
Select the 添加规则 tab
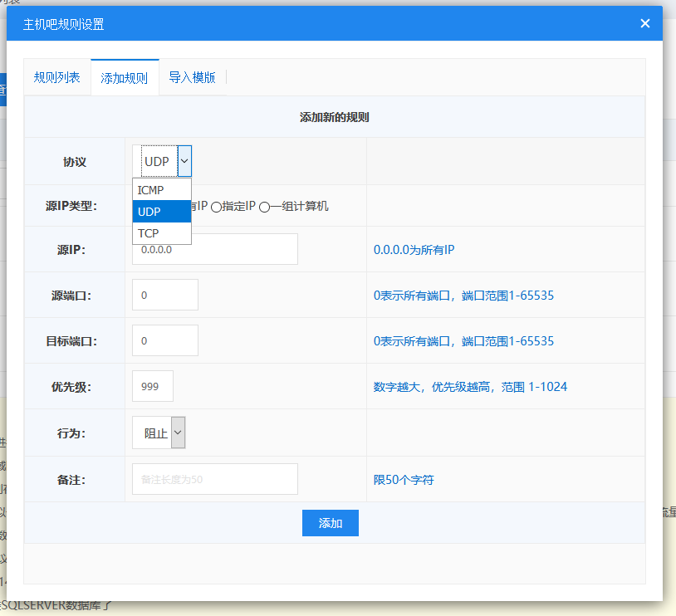[x=125, y=79]
